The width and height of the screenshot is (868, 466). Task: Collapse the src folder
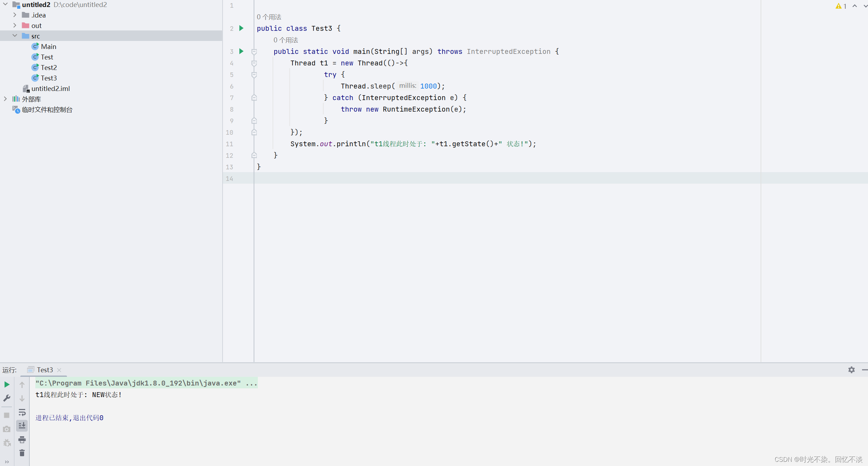coord(15,36)
